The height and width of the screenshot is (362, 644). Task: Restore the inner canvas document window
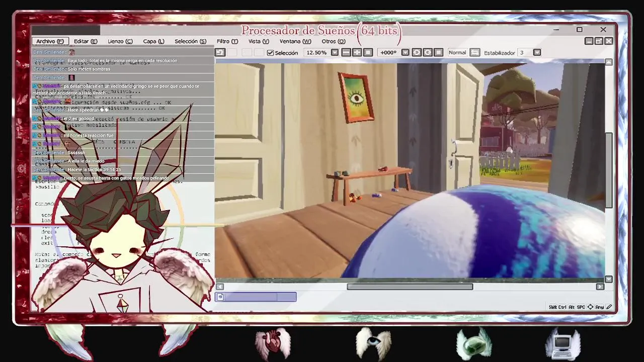tap(599, 41)
